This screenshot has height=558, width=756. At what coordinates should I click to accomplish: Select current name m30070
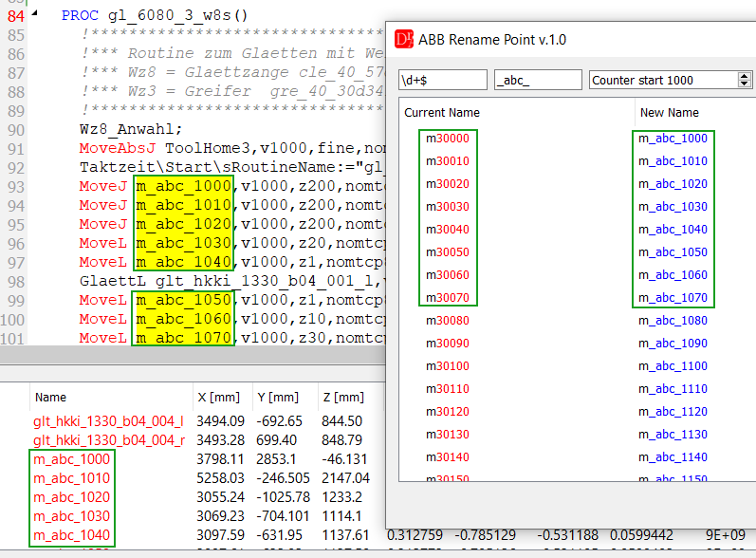point(448,298)
